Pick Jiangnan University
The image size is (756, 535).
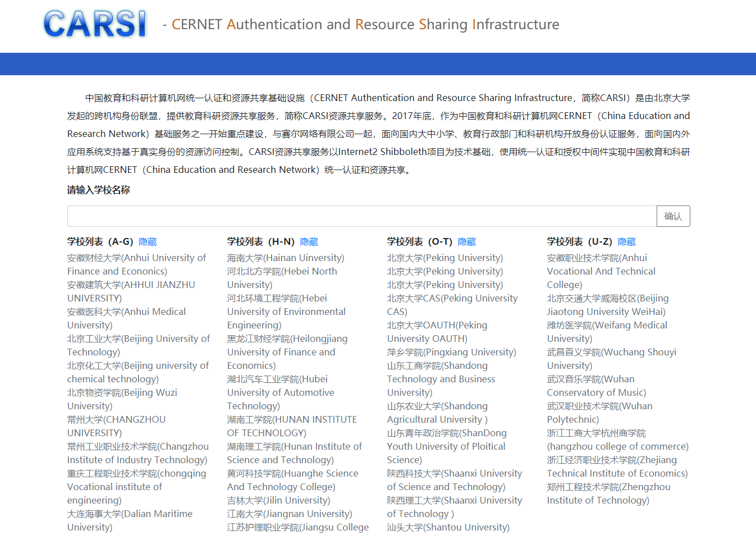click(x=290, y=514)
